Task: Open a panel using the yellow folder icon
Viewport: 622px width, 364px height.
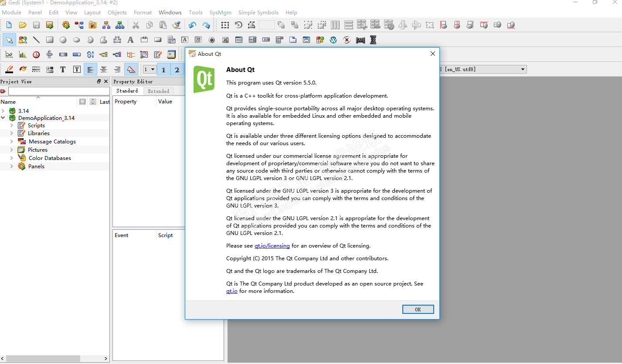Action: [23, 25]
